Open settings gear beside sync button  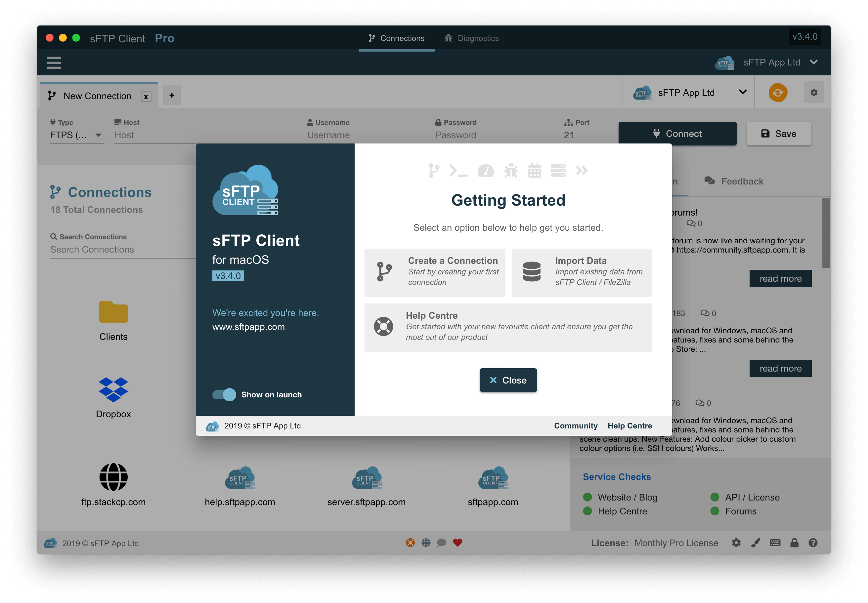pos(813,93)
